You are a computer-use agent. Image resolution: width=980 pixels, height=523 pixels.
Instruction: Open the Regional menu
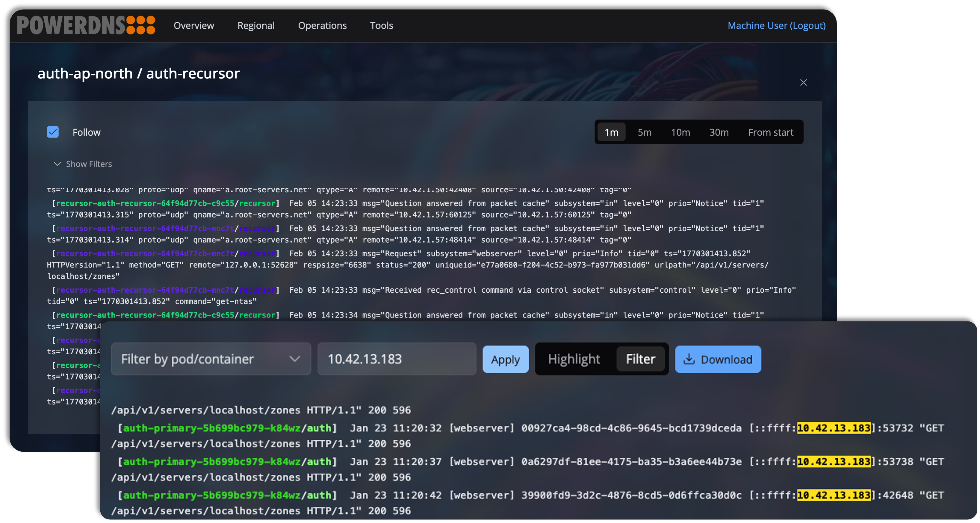click(x=256, y=25)
